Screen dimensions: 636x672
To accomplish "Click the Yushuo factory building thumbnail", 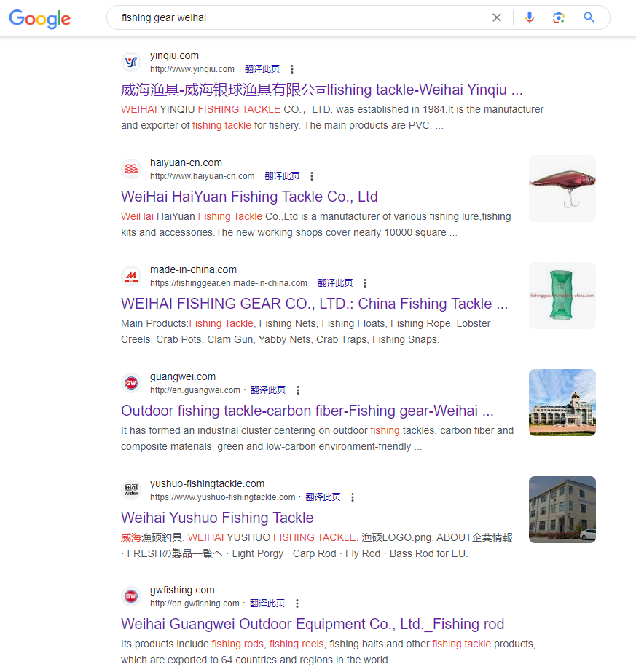I will 562,510.
